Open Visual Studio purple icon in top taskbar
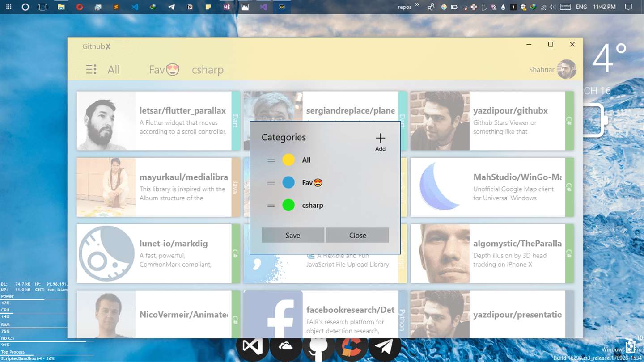 263,7
